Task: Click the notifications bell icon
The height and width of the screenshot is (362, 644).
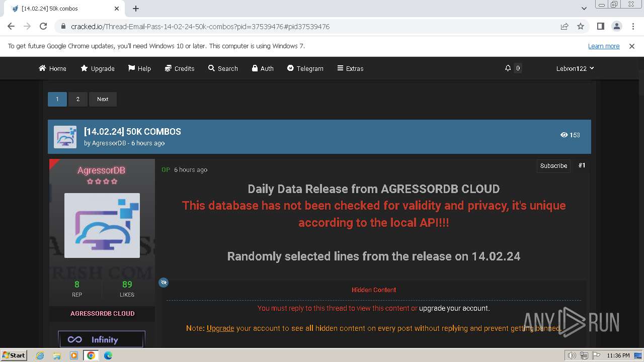Action: coord(508,68)
